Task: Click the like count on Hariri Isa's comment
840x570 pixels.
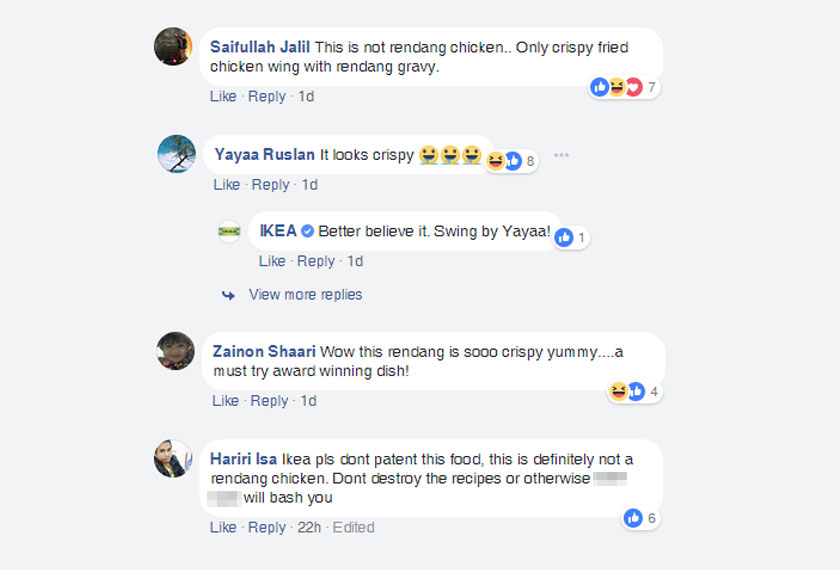Action: click(640, 518)
